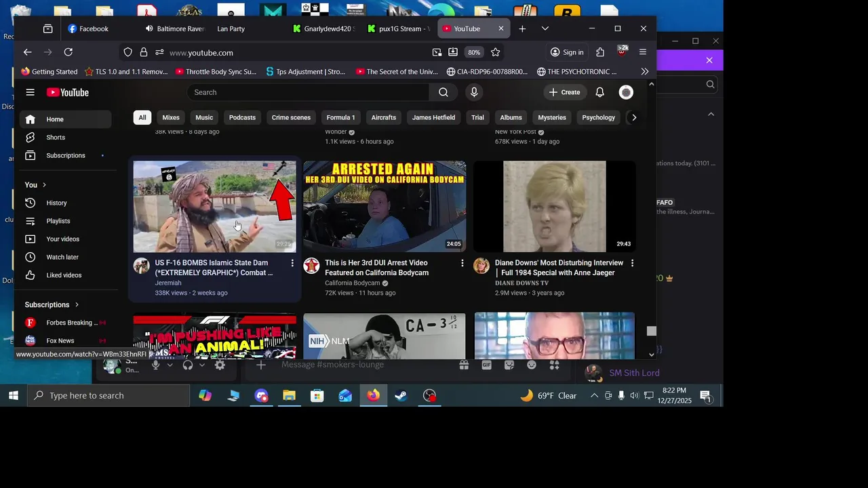Image resolution: width=868 pixels, height=488 pixels.
Task: Switch to the pux1G Stream tab
Action: pos(399,28)
